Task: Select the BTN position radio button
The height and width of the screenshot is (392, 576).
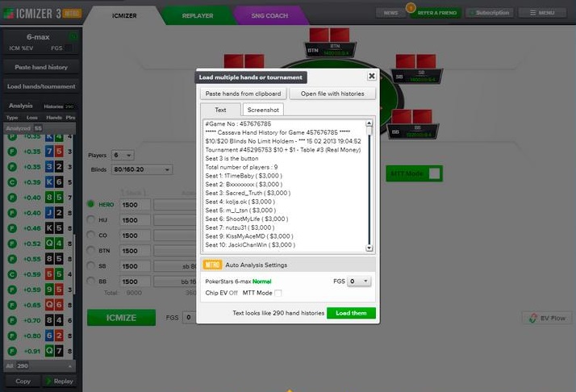Action: (90, 250)
